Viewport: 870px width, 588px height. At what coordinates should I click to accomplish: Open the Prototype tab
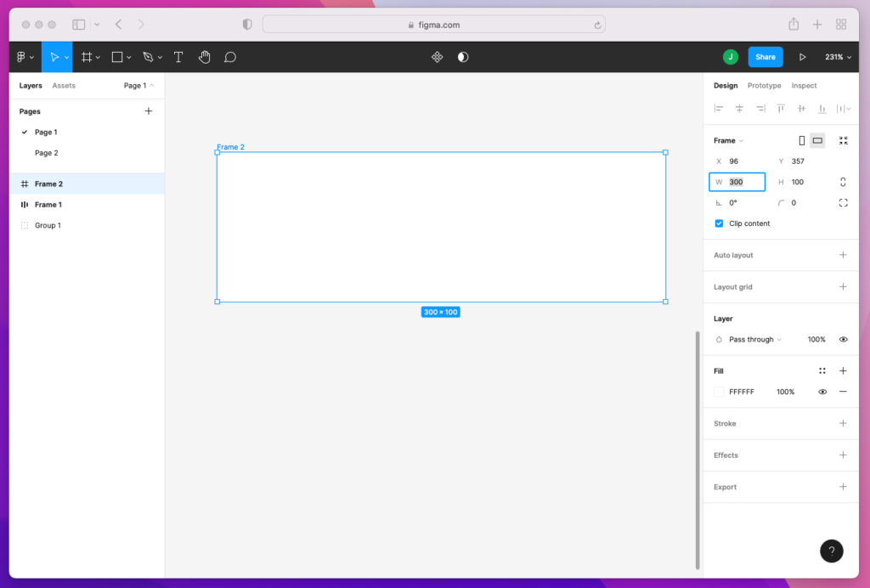pos(764,86)
